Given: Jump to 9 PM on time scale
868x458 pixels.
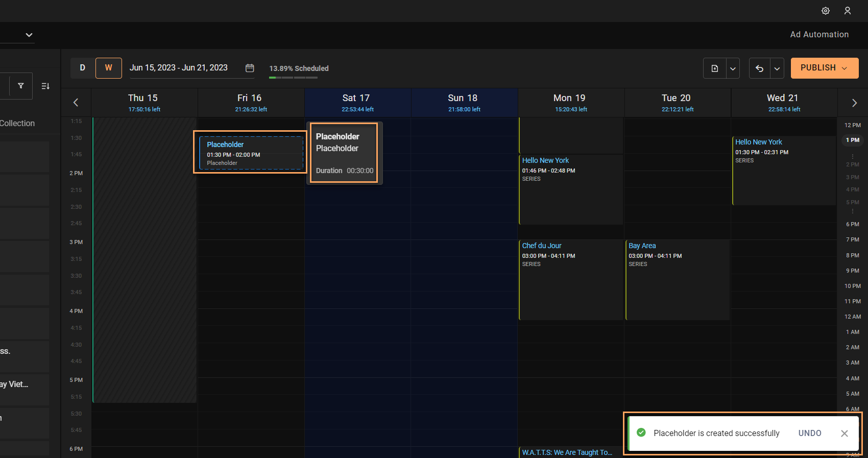Looking at the screenshot, I should [852, 271].
